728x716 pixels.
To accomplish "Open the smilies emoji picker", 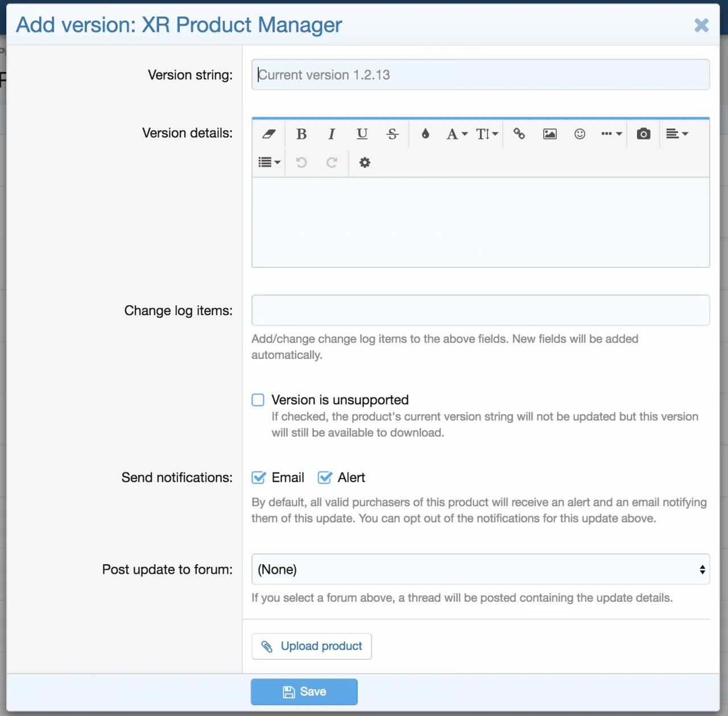I will point(580,134).
